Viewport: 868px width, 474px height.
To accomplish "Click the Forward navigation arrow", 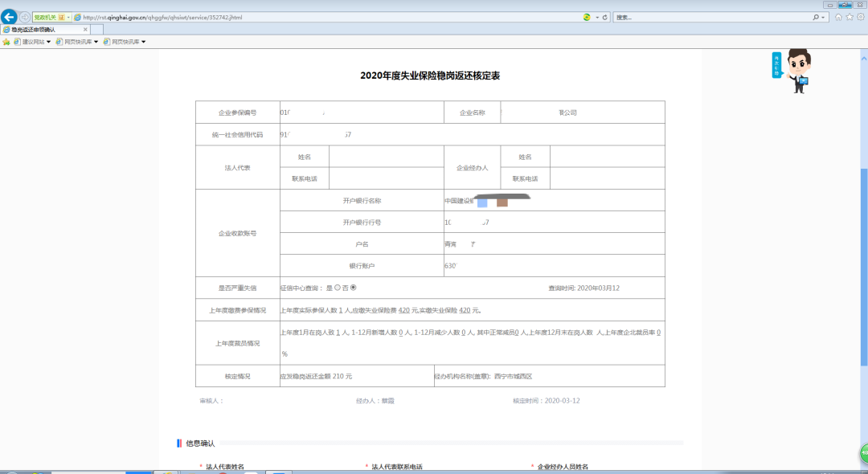I will click(x=24, y=15).
